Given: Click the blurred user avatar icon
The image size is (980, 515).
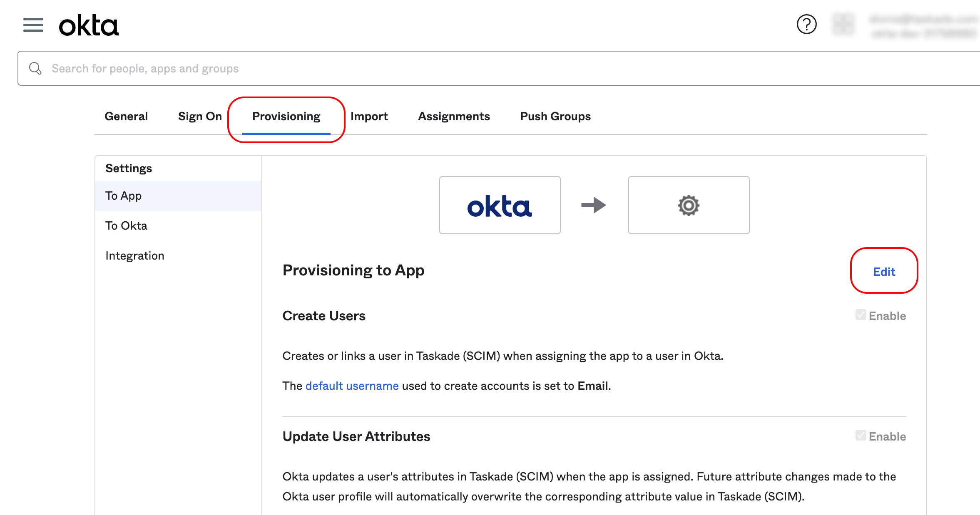Looking at the screenshot, I should click(x=843, y=25).
